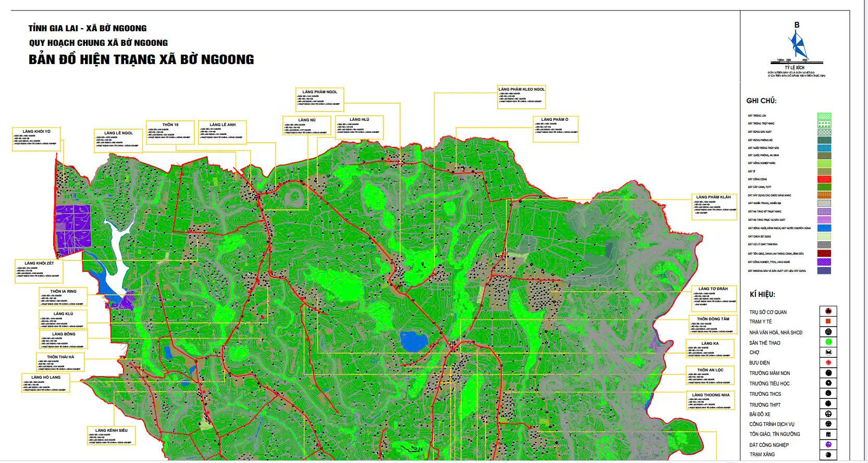Click the Trạm xăng legend symbol
This screenshot has width=868, height=463.
828,455
